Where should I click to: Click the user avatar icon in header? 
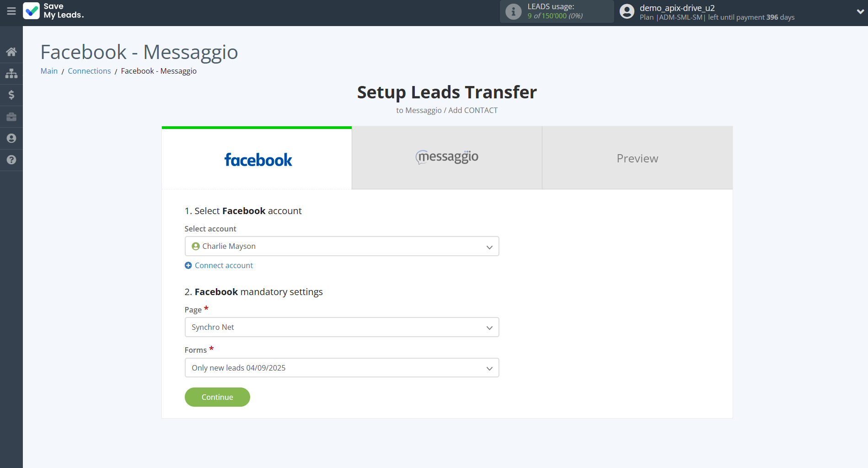pos(627,11)
